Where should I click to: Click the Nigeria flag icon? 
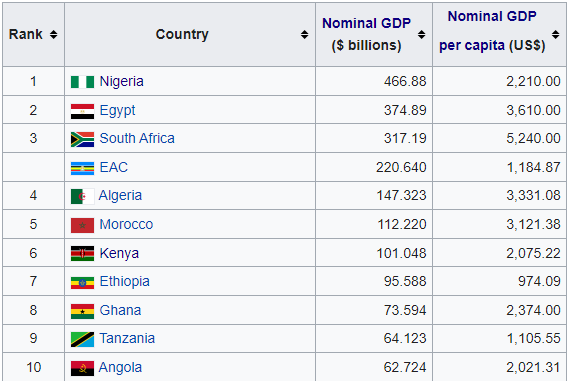click(82, 82)
